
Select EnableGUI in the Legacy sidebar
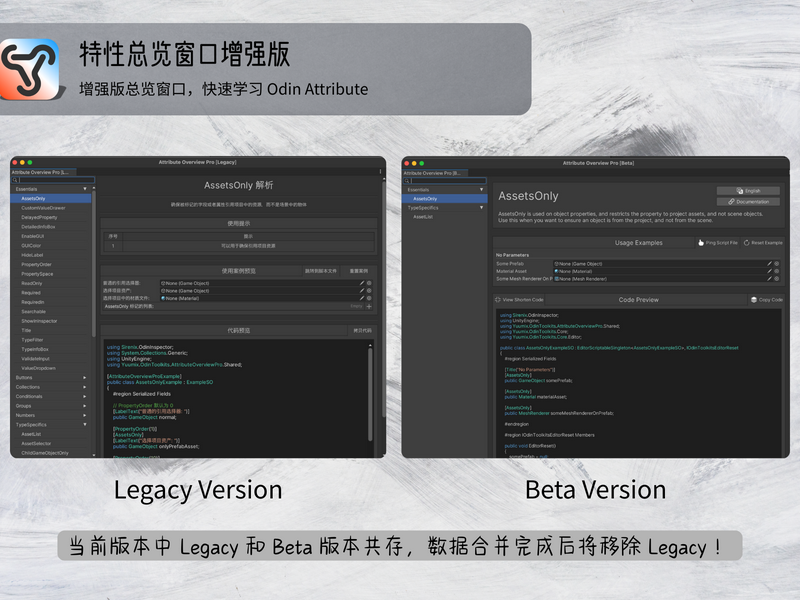51,236
